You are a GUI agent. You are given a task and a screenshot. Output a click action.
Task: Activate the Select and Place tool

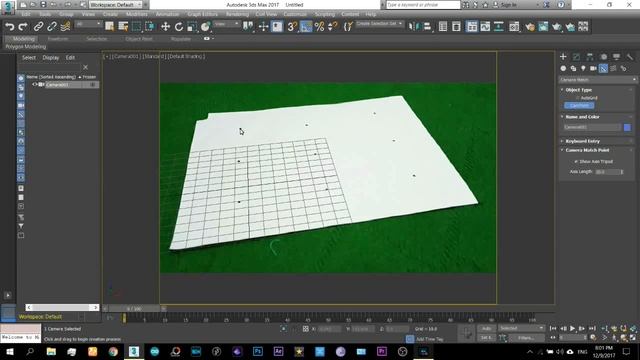206,27
